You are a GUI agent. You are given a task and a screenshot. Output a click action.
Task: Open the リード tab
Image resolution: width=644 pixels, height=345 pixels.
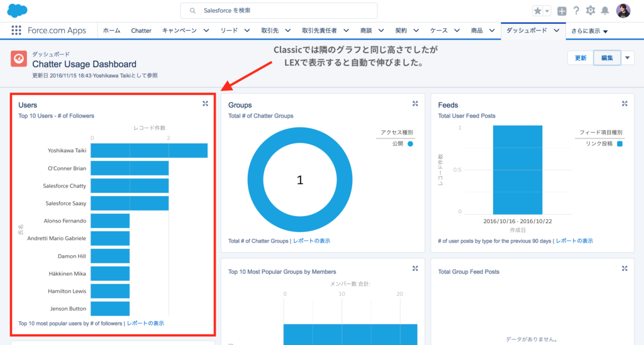[x=229, y=30]
